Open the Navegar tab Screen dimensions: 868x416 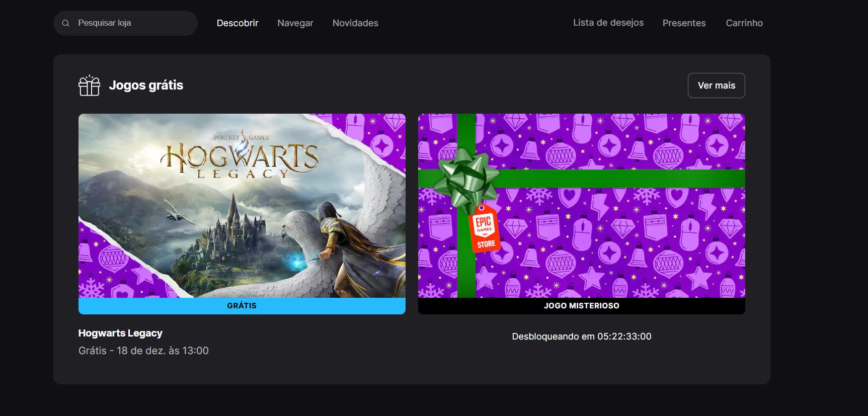click(295, 23)
